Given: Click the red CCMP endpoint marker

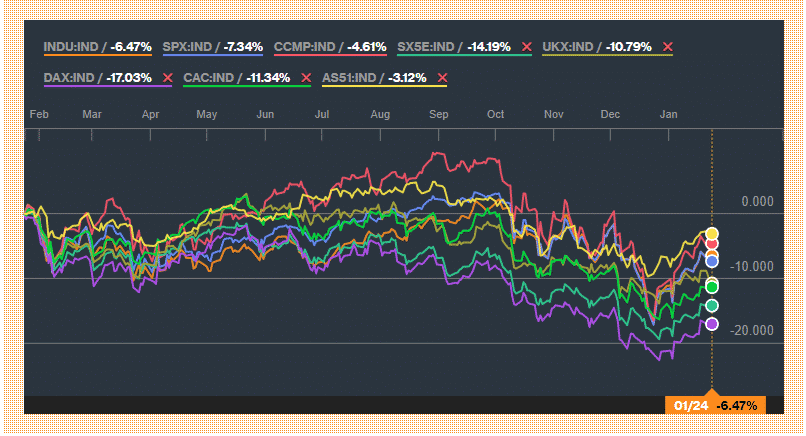Looking at the screenshot, I should coord(712,244).
